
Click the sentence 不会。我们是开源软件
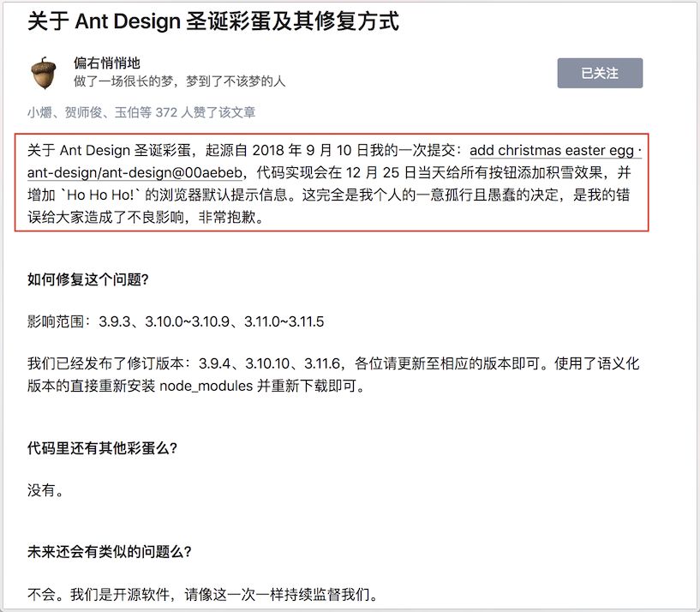tap(203, 594)
